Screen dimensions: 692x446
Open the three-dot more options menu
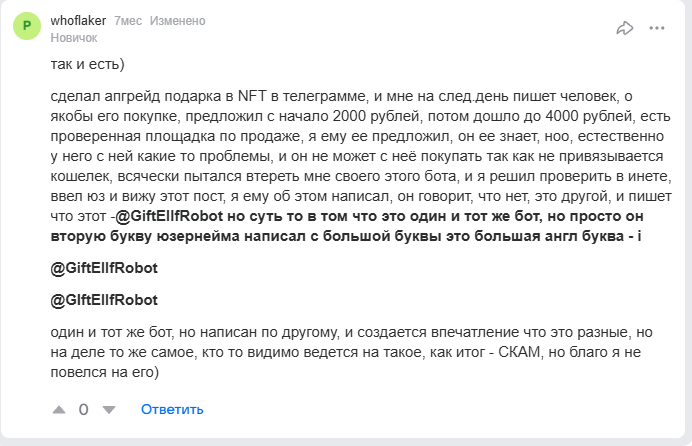click(x=657, y=28)
